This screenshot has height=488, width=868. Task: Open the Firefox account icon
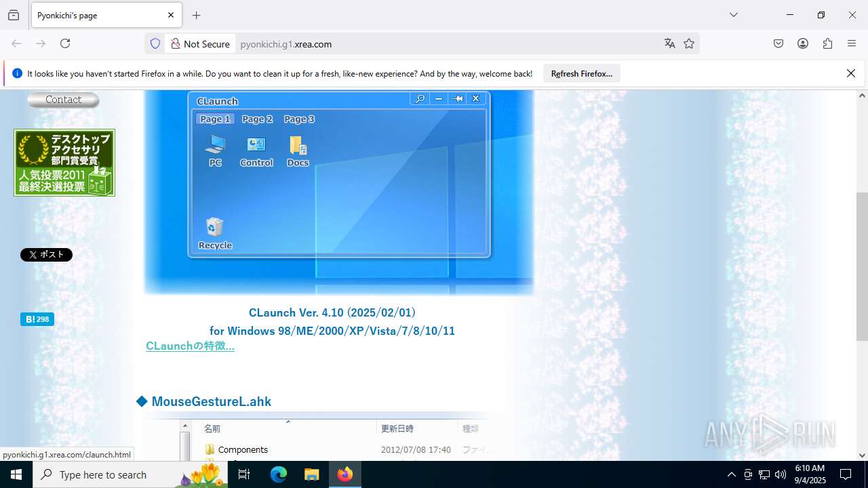tap(803, 43)
